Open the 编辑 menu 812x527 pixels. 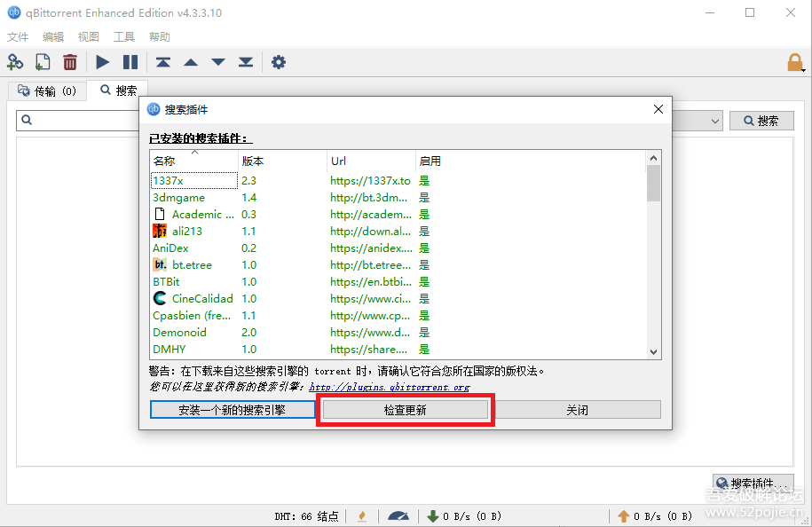pyautogui.click(x=53, y=36)
